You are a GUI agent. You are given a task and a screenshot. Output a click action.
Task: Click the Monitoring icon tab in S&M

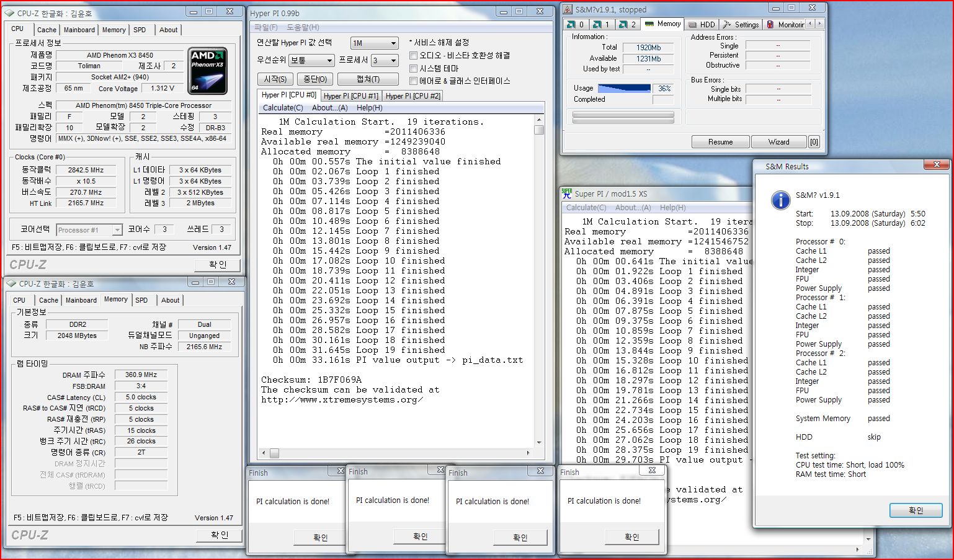pyautogui.click(x=770, y=24)
